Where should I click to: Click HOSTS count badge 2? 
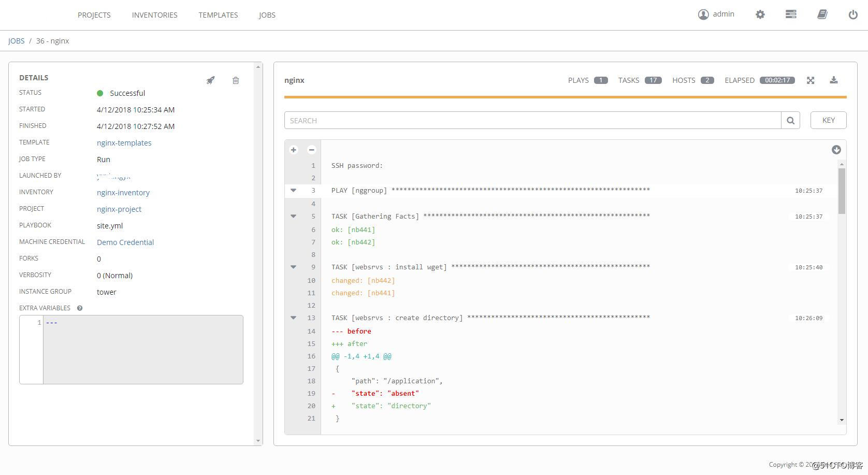point(707,80)
